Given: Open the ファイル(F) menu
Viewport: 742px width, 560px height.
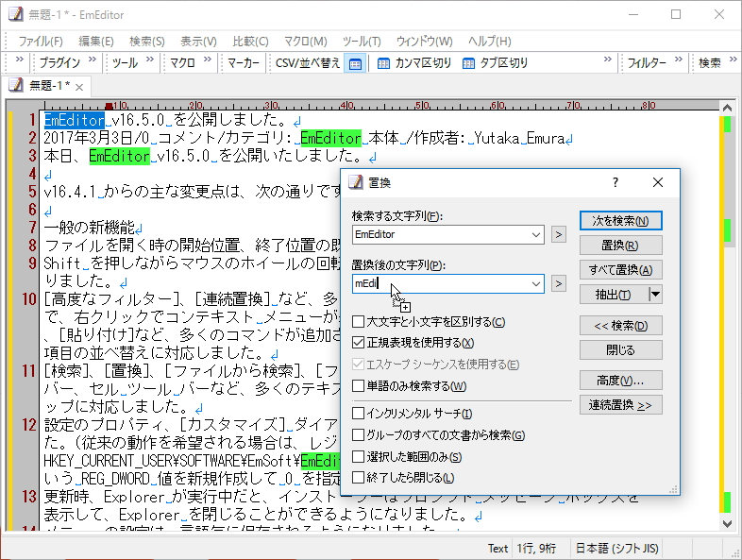Looking at the screenshot, I should 41,42.
